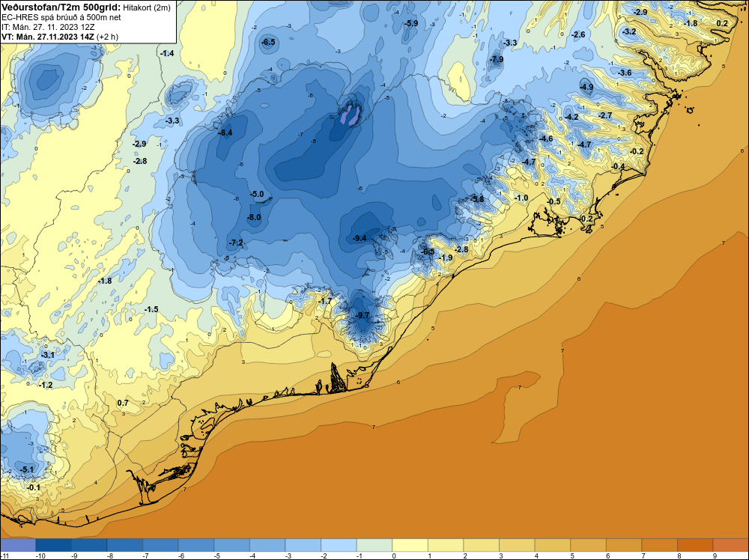The height and width of the screenshot is (560, 749).
Task: Pick the legend swatch between -7 and -6
Action: (160, 545)
